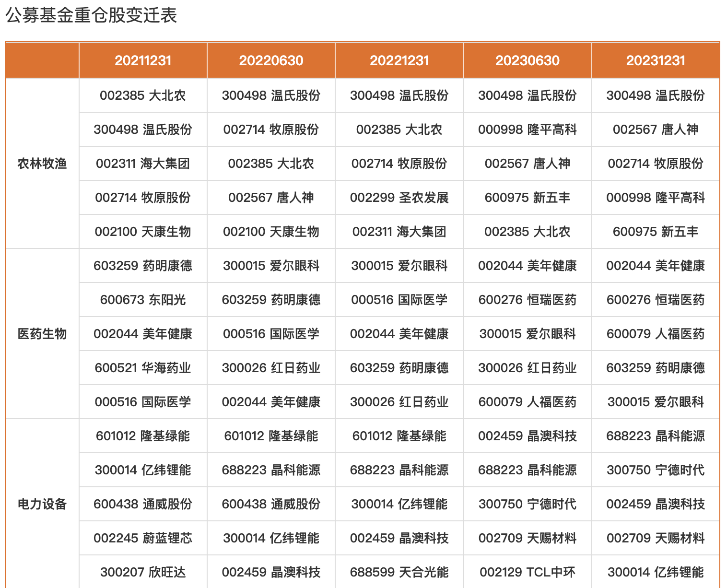Click the 600673 东阳光 cell
The width and height of the screenshot is (727, 588).
click(x=143, y=300)
